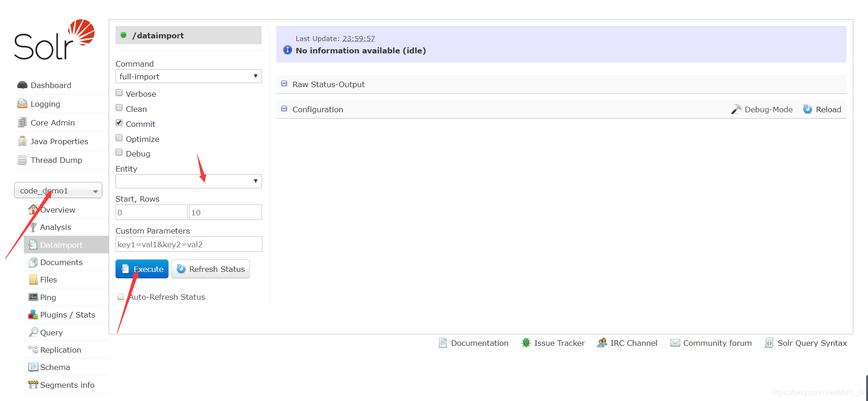Select Segments info in the core menu
This screenshot has height=401, width=868.
(x=66, y=385)
